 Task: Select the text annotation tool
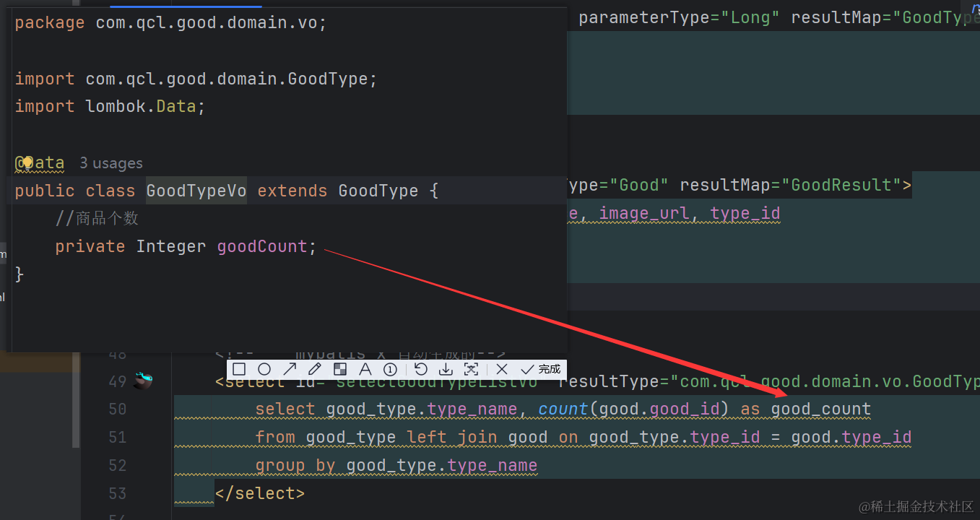(365, 369)
